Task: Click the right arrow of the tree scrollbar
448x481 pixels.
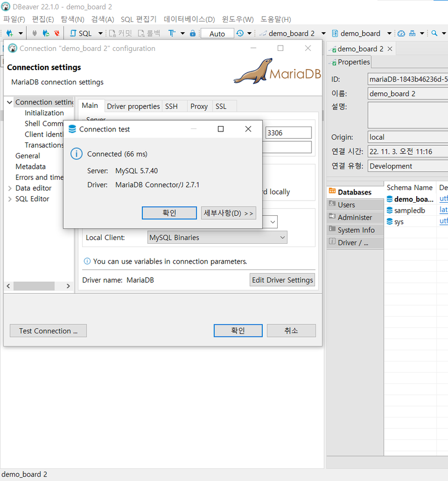Action: [x=68, y=286]
